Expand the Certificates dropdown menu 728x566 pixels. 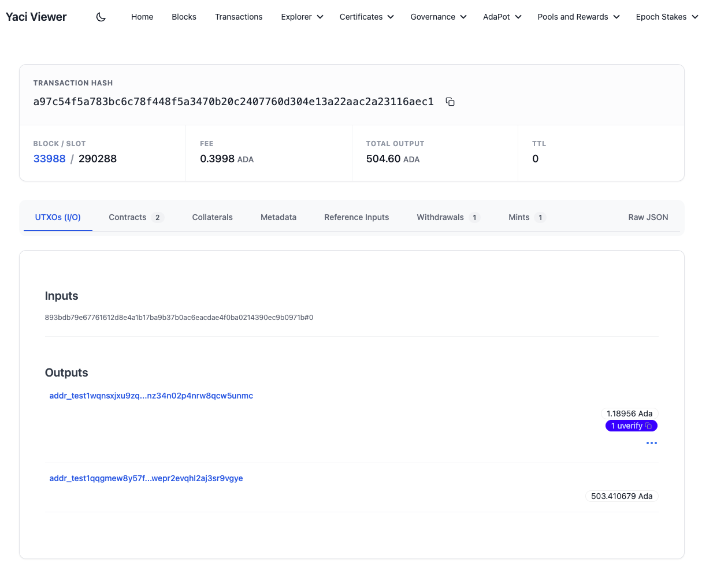[x=367, y=17]
